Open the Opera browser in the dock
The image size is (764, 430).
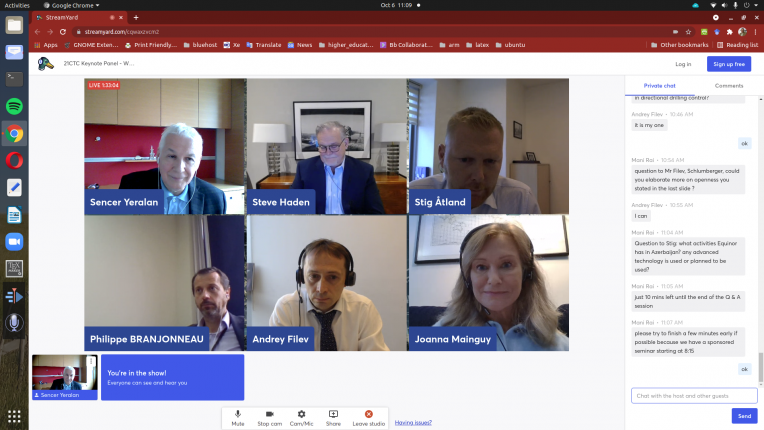14,160
